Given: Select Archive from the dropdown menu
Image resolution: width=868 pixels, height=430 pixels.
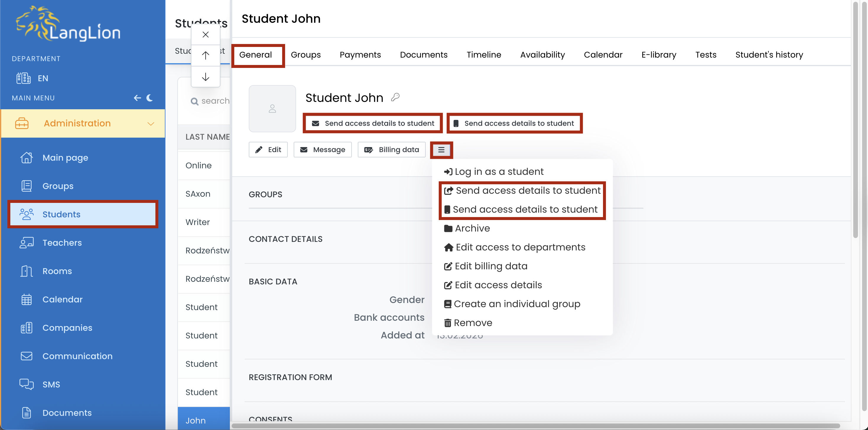Looking at the screenshot, I should (x=472, y=228).
